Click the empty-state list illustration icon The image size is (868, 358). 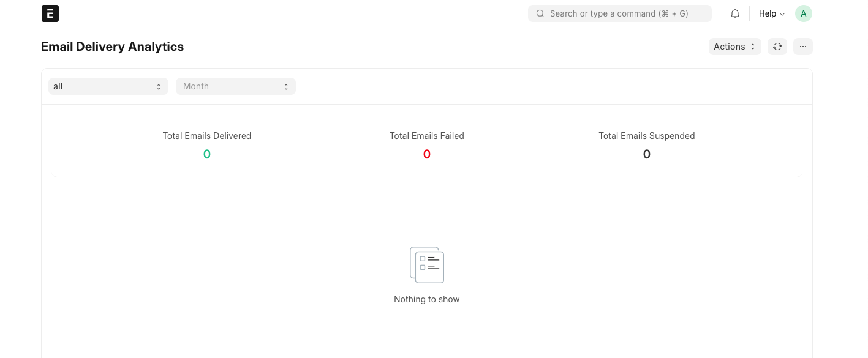point(427,265)
